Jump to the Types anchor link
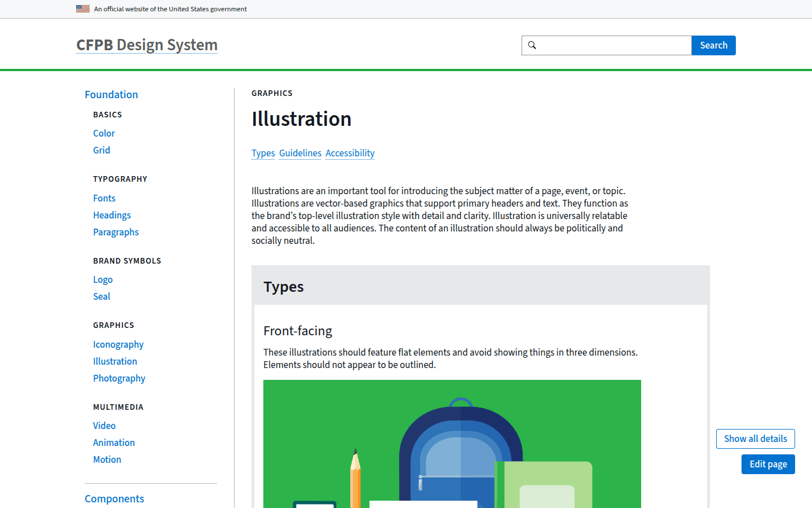This screenshot has width=812, height=508. coord(263,153)
